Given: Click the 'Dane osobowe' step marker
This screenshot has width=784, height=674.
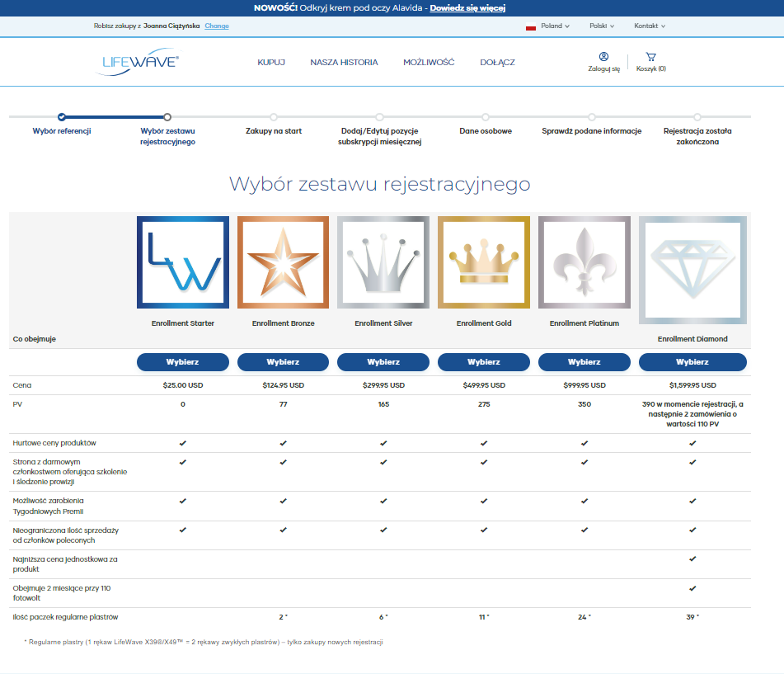Looking at the screenshot, I should (x=486, y=117).
